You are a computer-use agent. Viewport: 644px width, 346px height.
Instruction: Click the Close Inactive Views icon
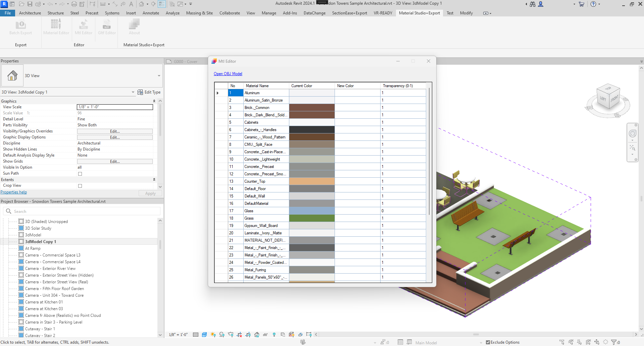point(172,4)
